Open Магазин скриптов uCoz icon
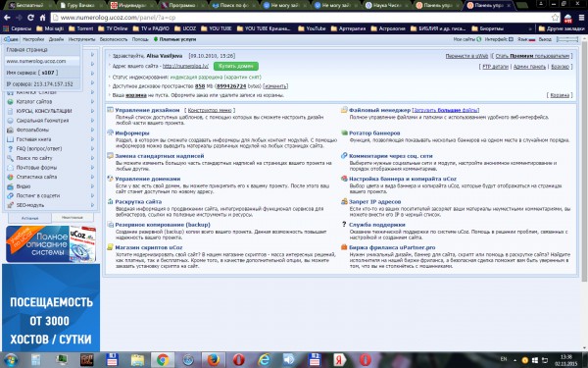Viewport: 588px width, 368px height. click(x=110, y=247)
